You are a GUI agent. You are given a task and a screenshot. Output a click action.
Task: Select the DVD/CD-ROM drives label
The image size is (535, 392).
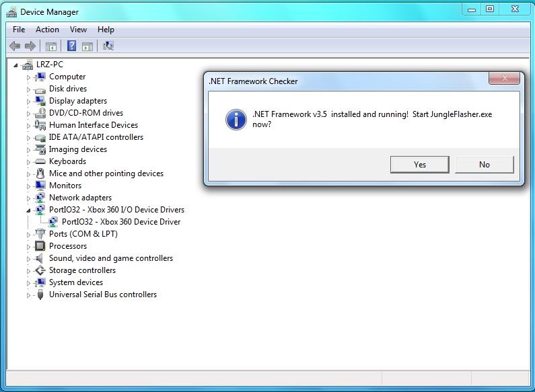coord(86,113)
